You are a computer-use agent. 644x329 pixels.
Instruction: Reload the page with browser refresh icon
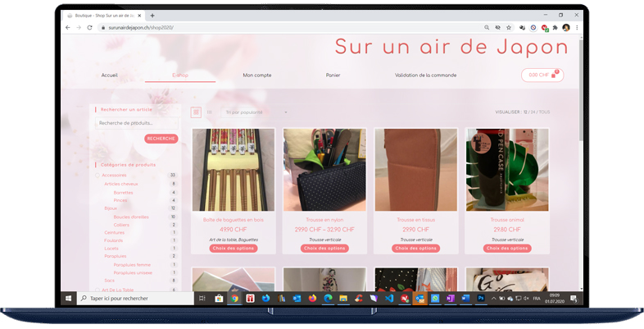89,27
